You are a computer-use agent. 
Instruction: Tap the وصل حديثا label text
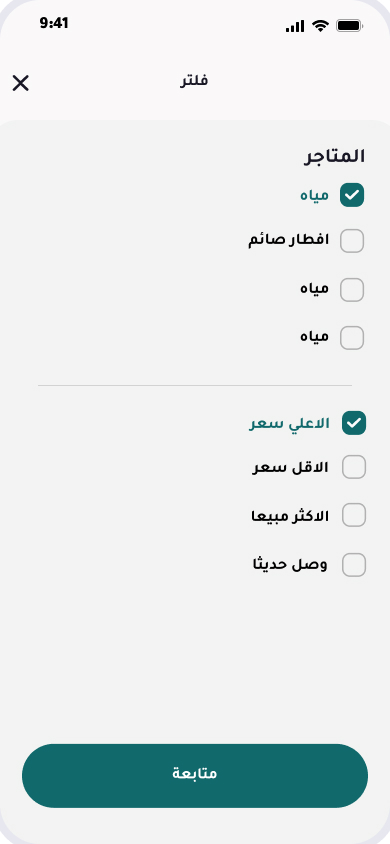[290, 565]
